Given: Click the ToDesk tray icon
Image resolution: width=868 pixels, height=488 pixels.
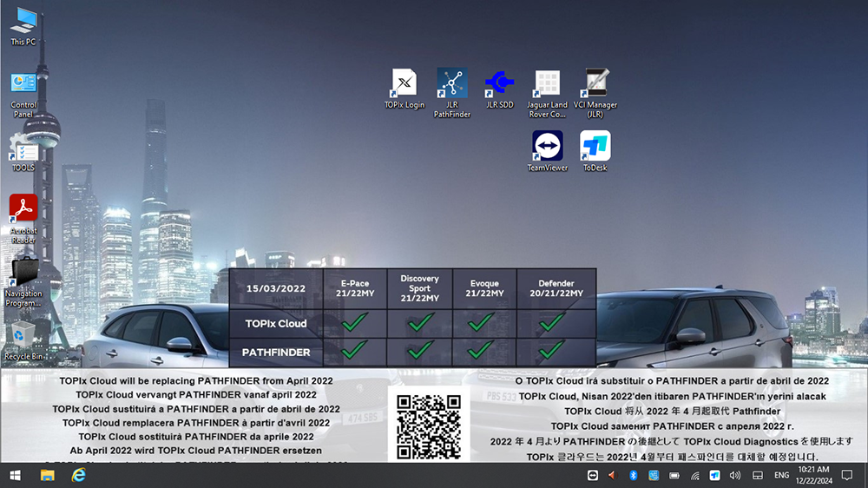Looking at the screenshot, I should click(714, 475).
